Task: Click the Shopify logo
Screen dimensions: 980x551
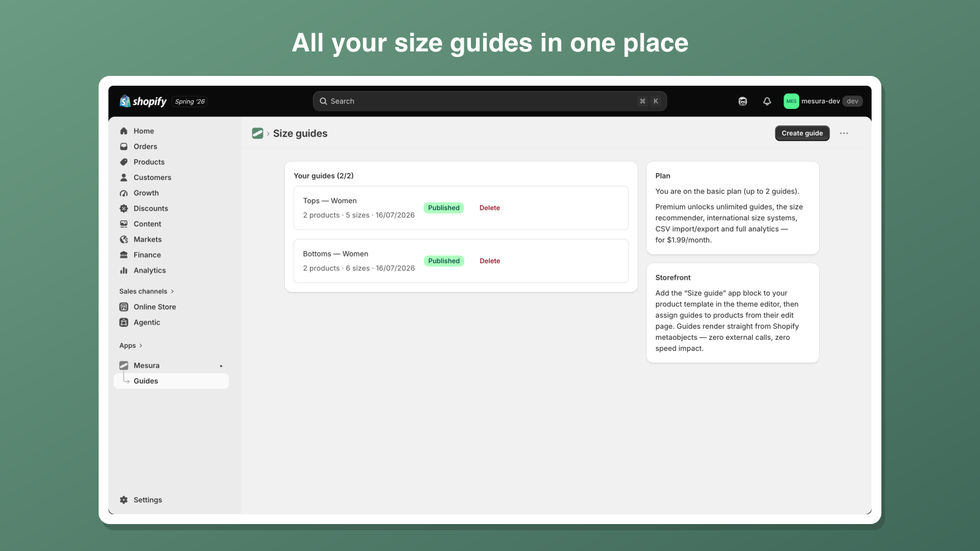Action: (x=143, y=102)
